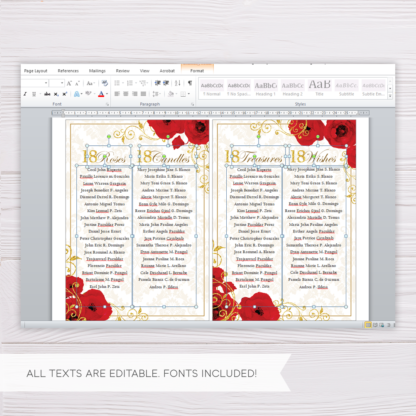Open the References tab
Screen dimensions: 416x416
[68, 71]
